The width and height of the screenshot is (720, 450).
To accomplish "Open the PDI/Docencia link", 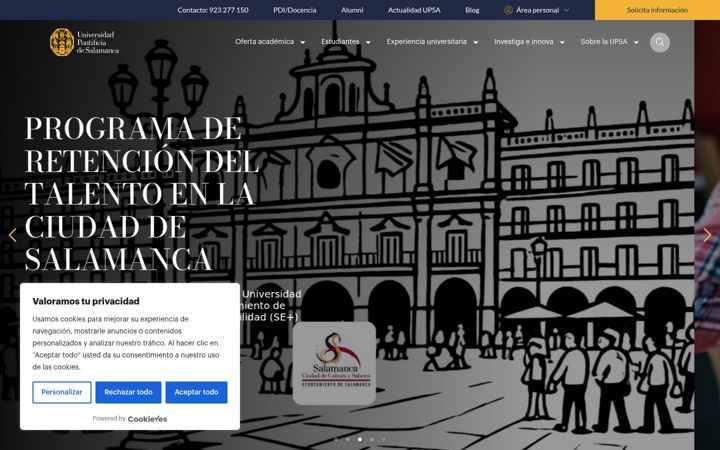I will pos(295,10).
